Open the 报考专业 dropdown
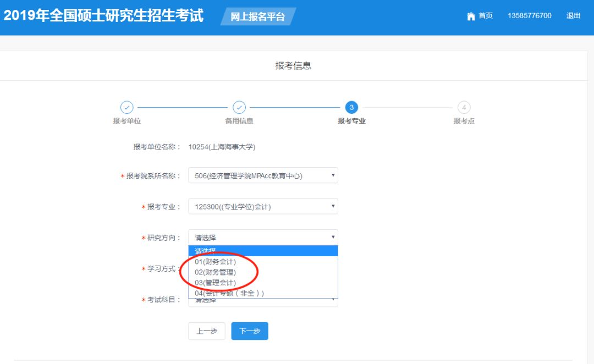The height and width of the screenshot is (364, 594). pyautogui.click(x=263, y=207)
